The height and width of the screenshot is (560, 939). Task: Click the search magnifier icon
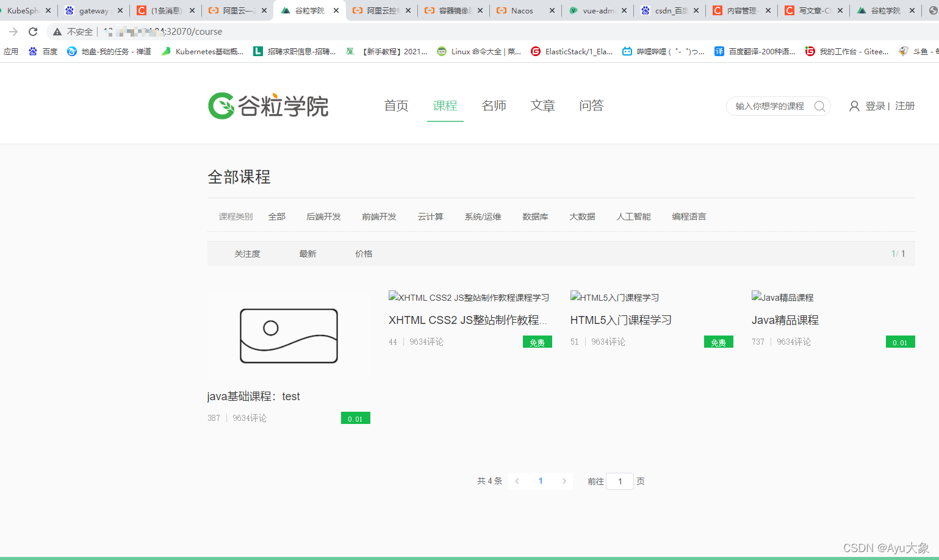tap(819, 106)
